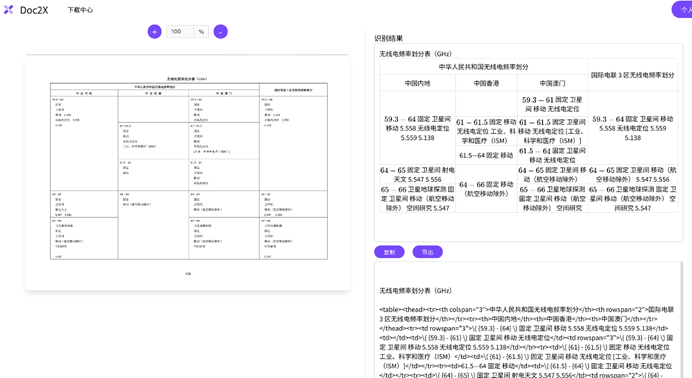
Task: Open the 下载中心 link
Action: (80, 10)
